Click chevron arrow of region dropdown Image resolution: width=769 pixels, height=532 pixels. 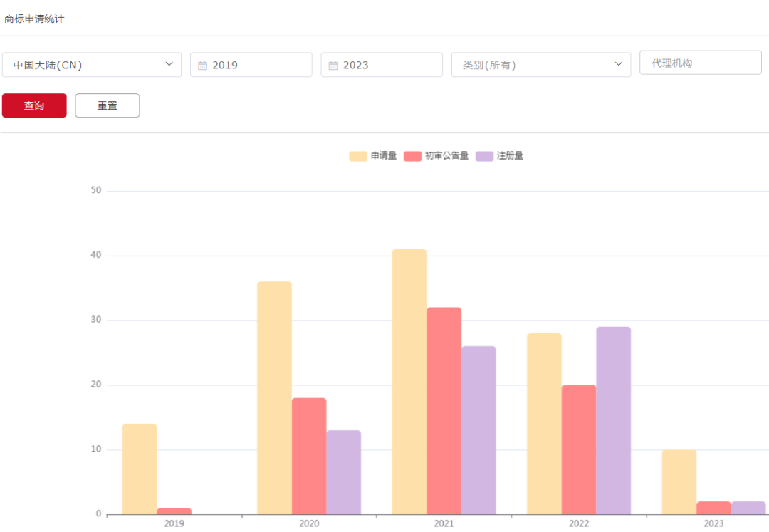169,64
